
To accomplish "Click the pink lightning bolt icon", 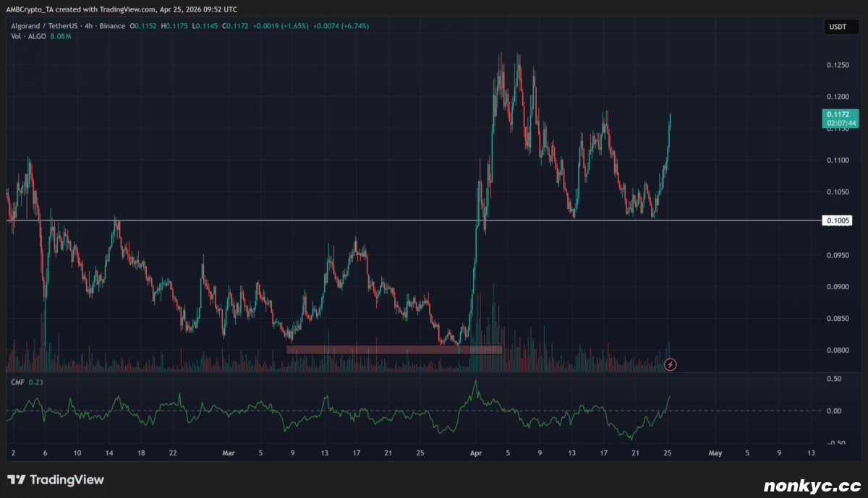I will pyautogui.click(x=671, y=364).
